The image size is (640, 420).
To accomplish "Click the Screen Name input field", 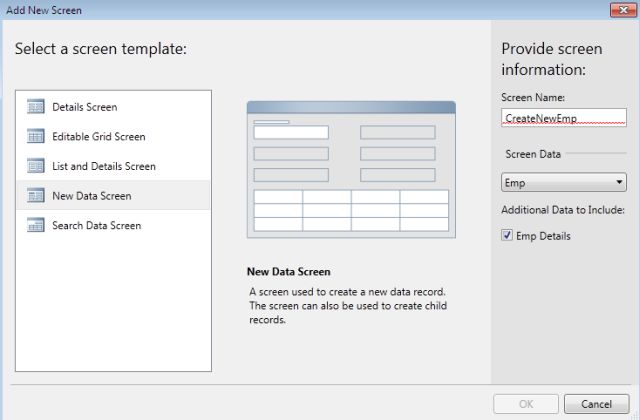I will (564, 118).
